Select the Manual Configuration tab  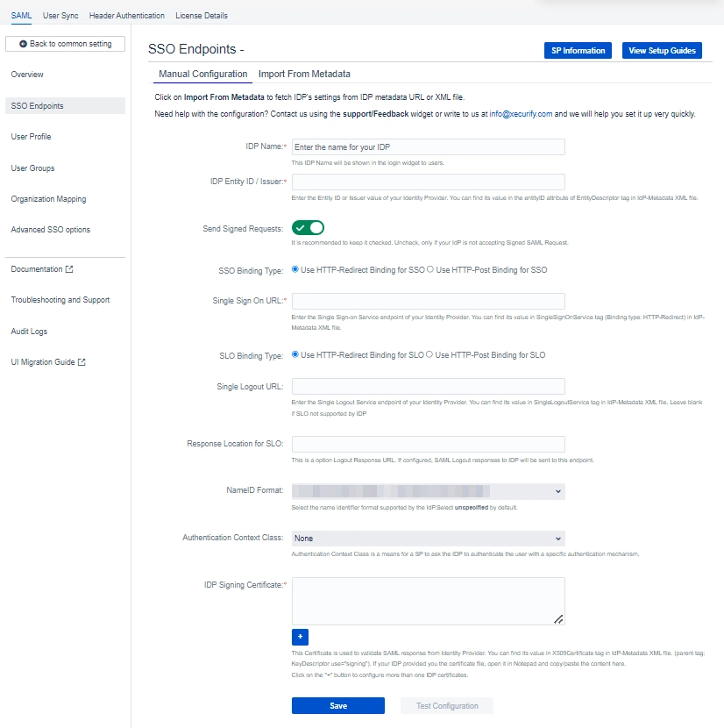202,74
